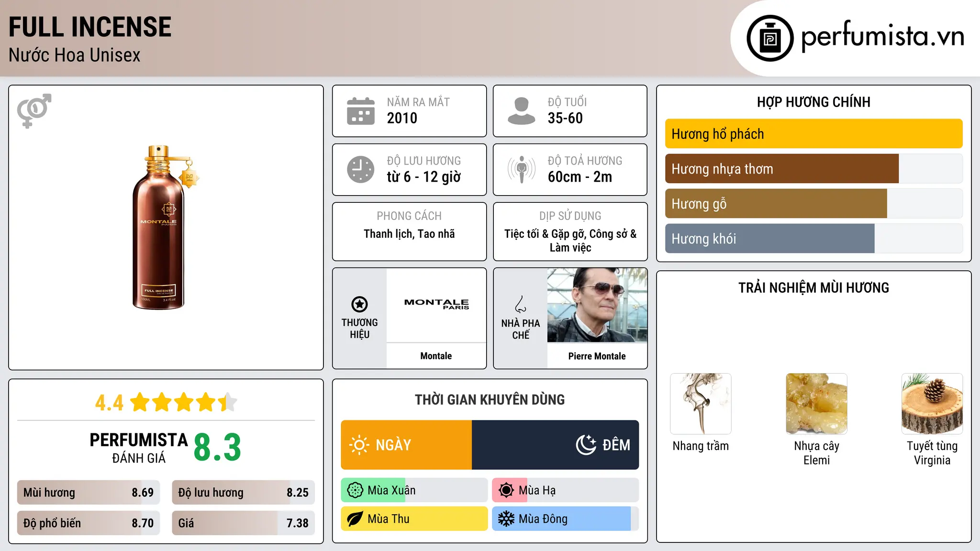980x551 pixels.
Task: Click the longevity value từ 6 - 12 giờ
Action: pos(424,177)
